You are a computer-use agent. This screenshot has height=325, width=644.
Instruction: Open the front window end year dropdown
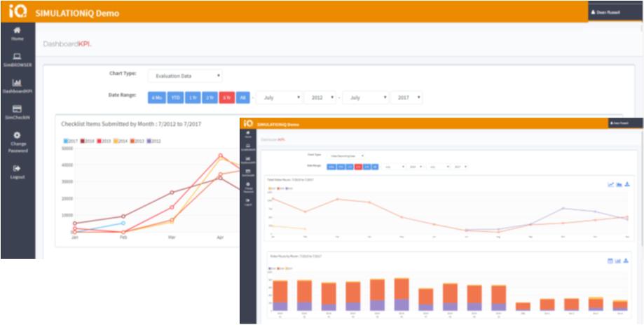point(460,167)
